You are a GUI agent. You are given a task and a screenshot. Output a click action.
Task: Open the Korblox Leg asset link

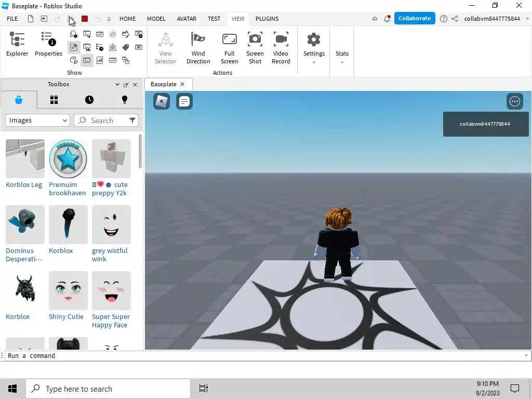pyautogui.click(x=24, y=184)
